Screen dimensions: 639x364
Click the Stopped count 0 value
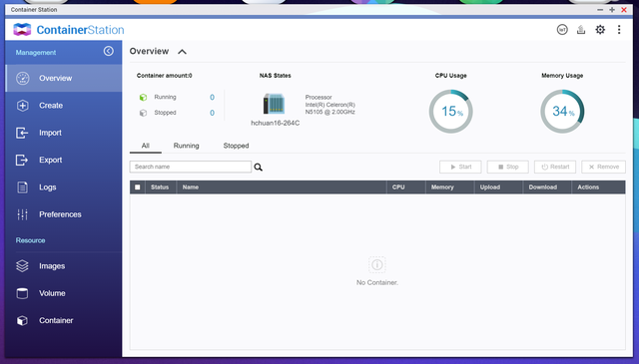212,113
